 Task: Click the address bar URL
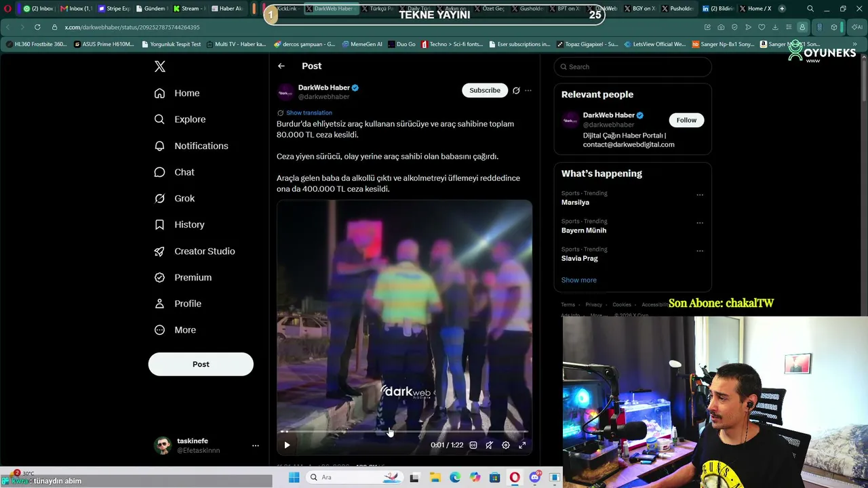[x=132, y=27]
